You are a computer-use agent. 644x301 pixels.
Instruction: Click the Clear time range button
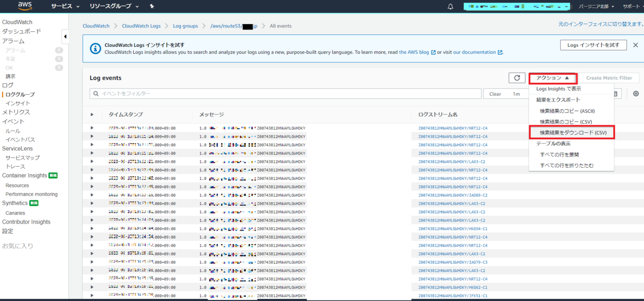coord(495,94)
